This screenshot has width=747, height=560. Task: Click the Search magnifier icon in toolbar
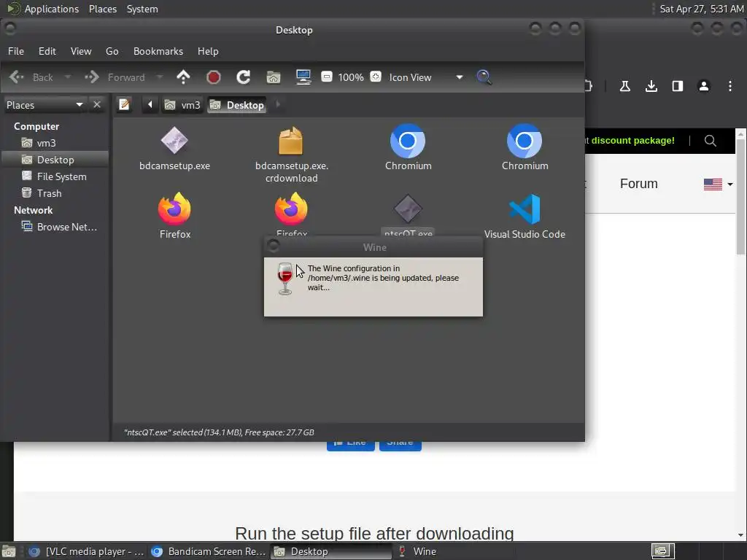click(x=484, y=77)
